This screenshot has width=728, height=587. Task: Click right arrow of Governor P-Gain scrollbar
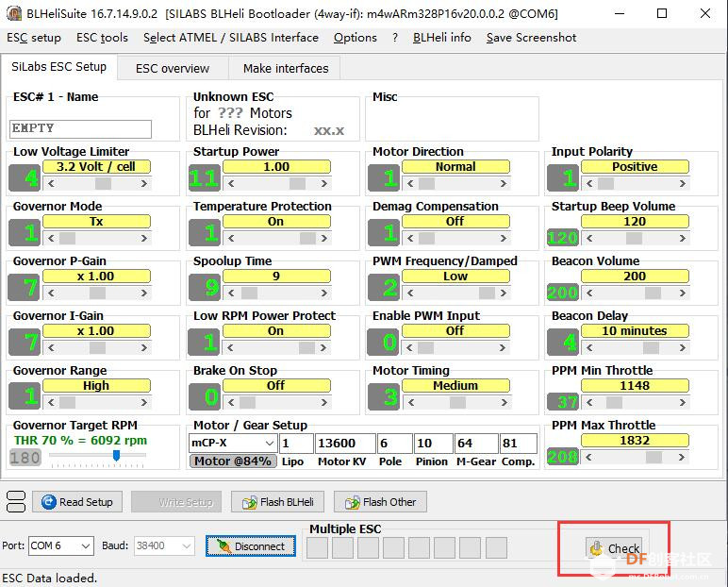coord(144,293)
